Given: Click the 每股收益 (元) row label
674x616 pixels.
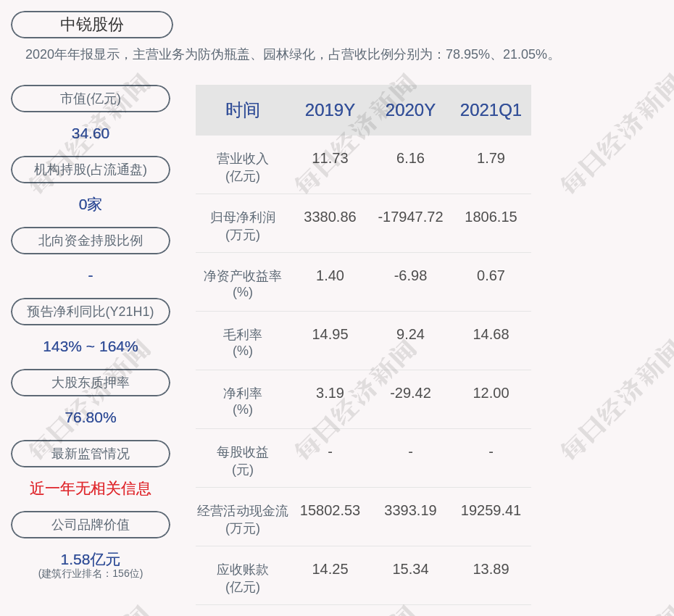Looking at the screenshot, I should [x=243, y=460].
